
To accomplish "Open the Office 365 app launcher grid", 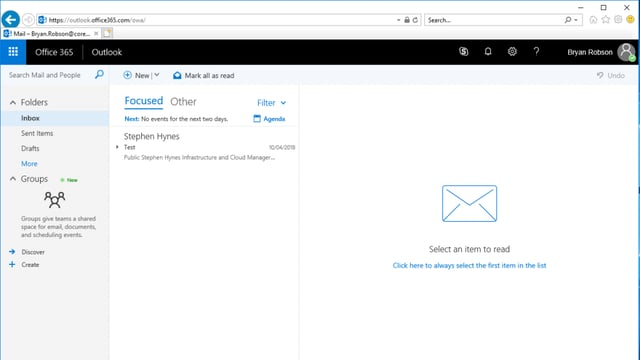I will (13, 52).
